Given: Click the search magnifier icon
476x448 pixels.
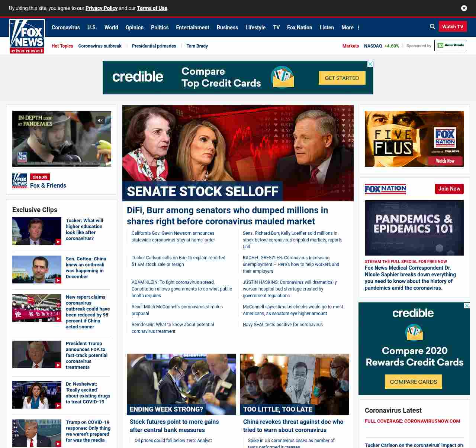Looking at the screenshot, I should tap(432, 27).
